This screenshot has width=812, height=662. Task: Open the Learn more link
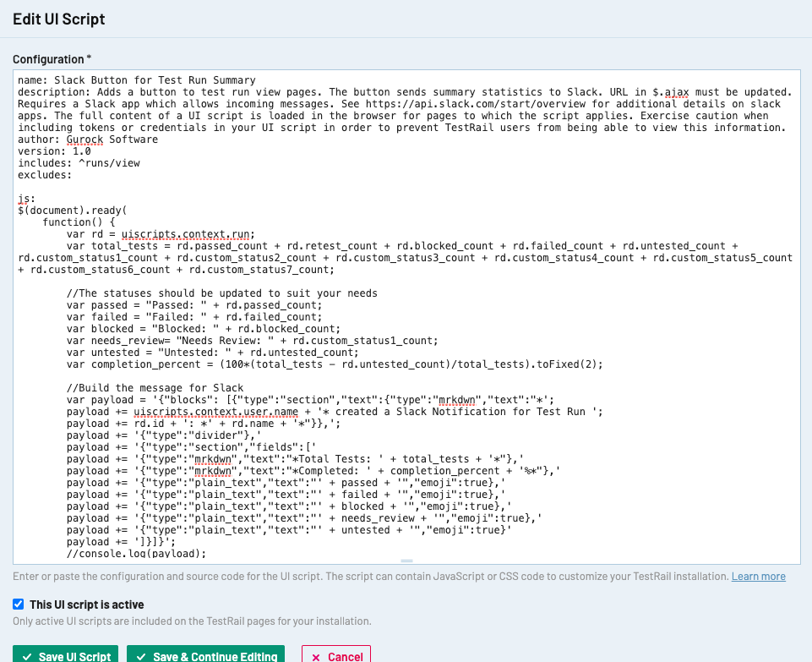[758, 577]
